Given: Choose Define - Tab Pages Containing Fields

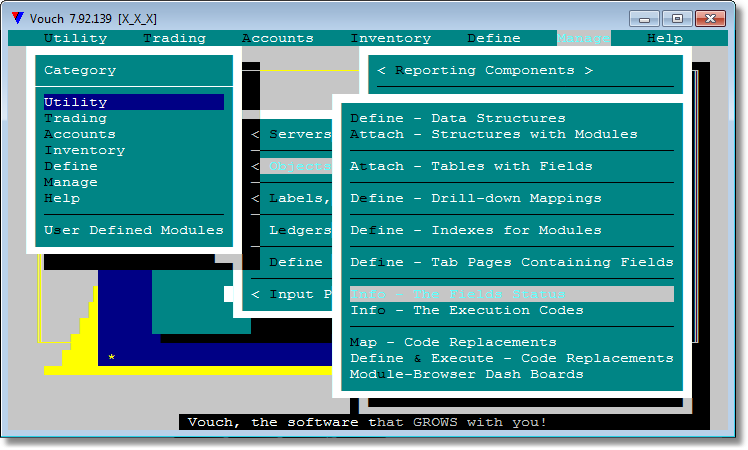Looking at the screenshot, I should (512, 262).
